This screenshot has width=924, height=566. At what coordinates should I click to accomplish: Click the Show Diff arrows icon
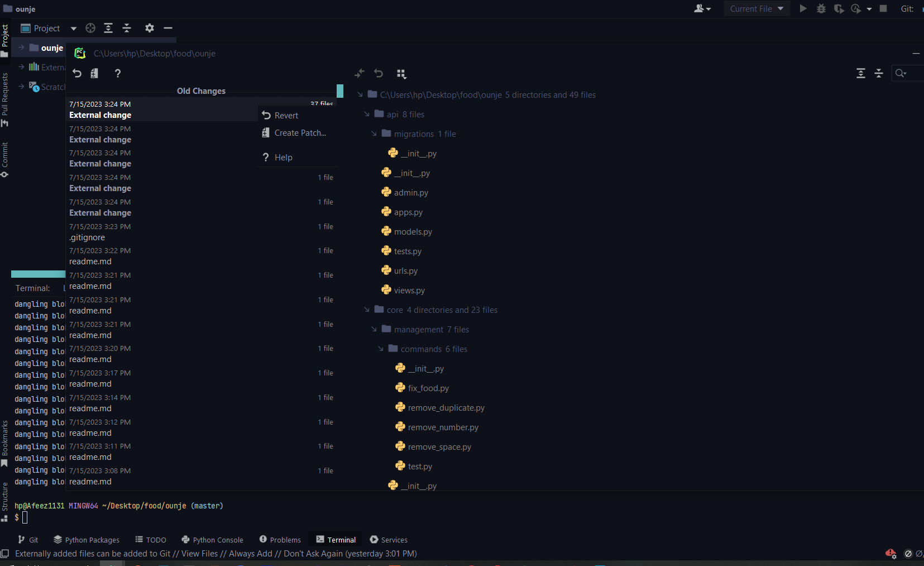[360, 73]
